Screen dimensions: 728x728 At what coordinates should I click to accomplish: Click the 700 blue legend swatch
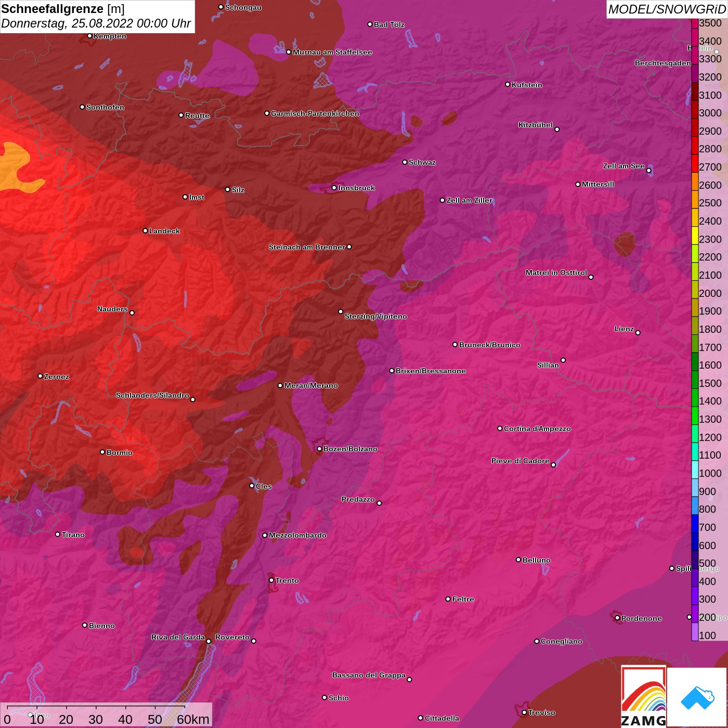point(695,524)
